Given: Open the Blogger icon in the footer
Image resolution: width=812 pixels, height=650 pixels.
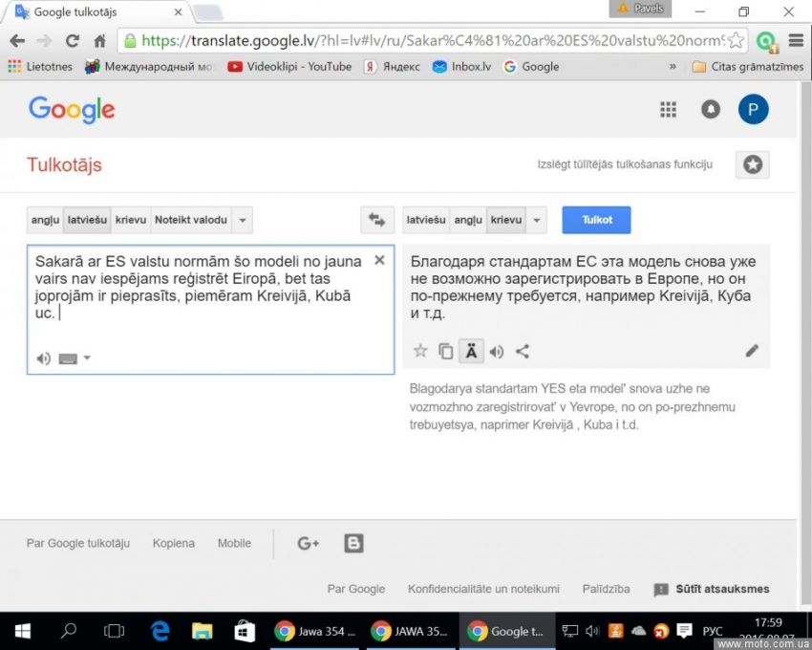Looking at the screenshot, I should (353, 543).
